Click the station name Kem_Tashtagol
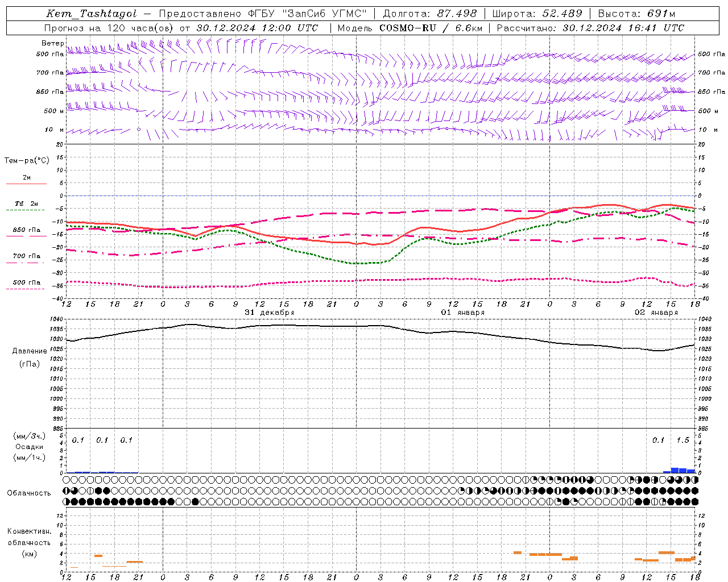Screen dimensions: 728x582 [x=91, y=14]
